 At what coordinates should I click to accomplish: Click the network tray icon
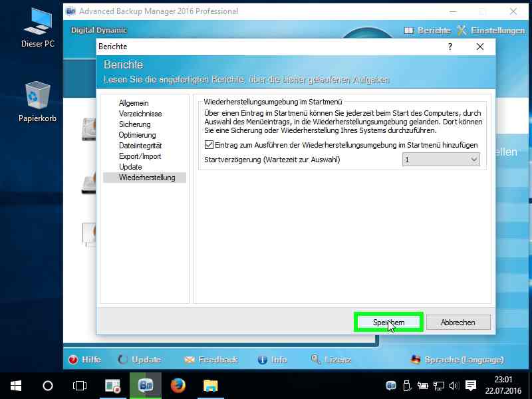tap(438, 386)
